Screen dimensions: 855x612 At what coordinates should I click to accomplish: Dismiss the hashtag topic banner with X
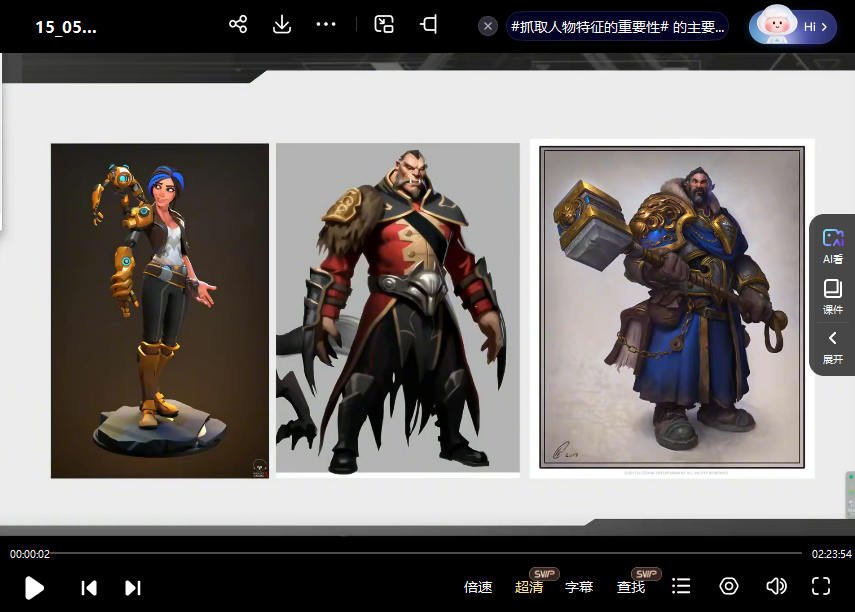(x=488, y=26)
